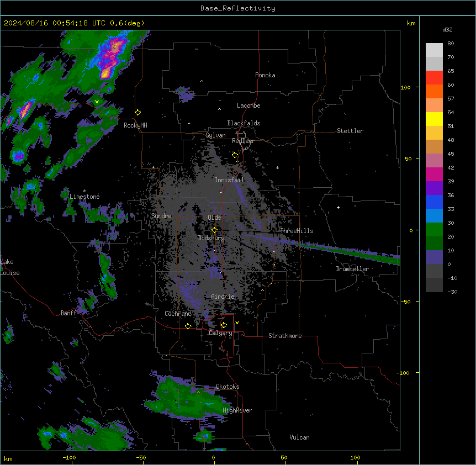This screenshot has width=476, height=465.
Task: Click the Sundre label
Action: click(161, 216)
